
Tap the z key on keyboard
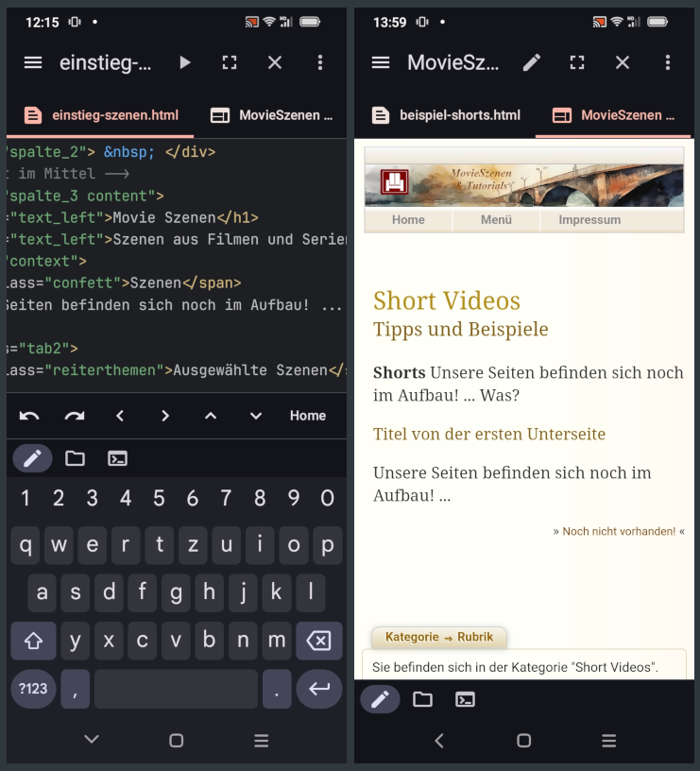click(194, 545)
